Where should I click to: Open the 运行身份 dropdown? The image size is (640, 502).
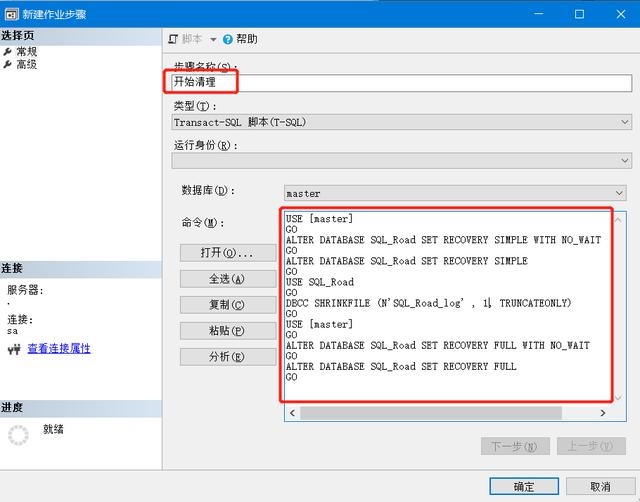click(x=402, y=160)
